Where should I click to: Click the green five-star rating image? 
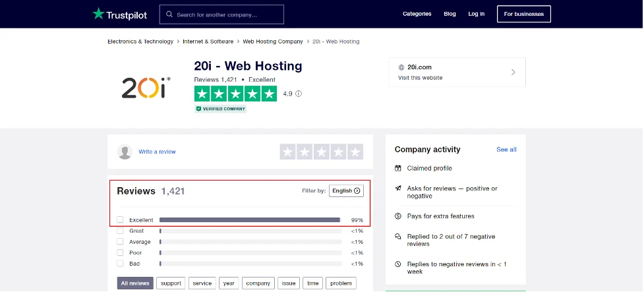tap(235, 94)
